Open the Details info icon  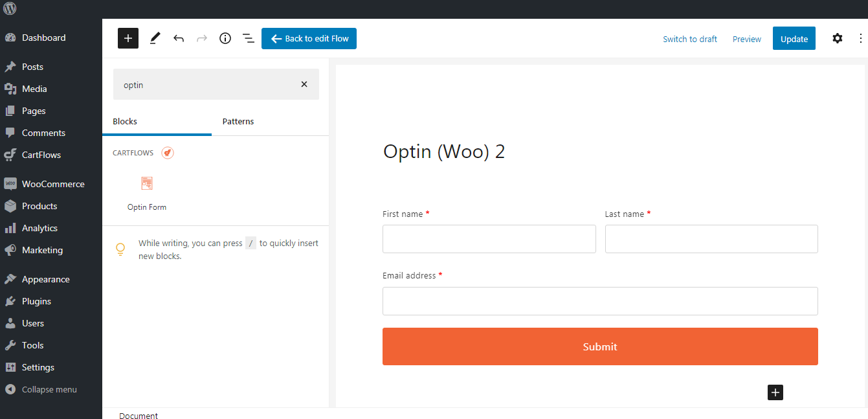point(225,38)
